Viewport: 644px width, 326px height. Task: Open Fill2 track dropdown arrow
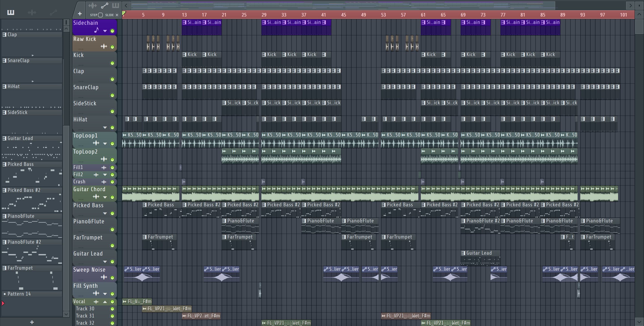[x=105, y=175]
